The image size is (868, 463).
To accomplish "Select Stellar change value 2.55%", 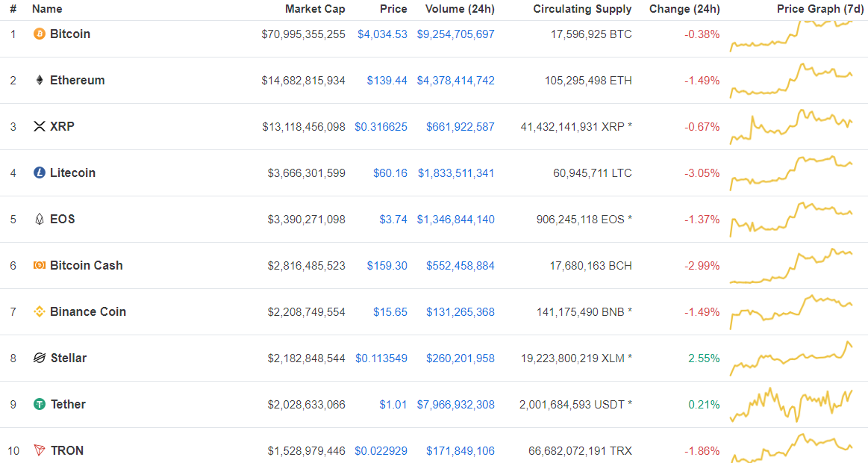I will (704, 358).
